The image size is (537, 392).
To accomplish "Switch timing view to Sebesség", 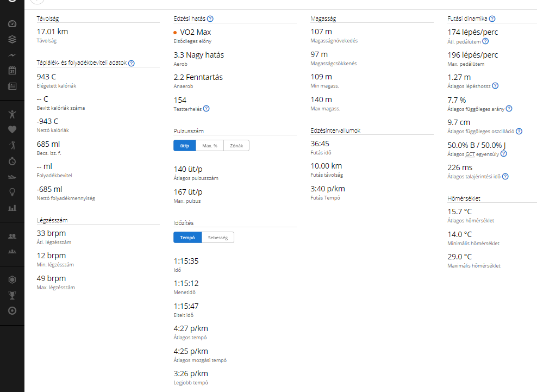I will (218, 238).
